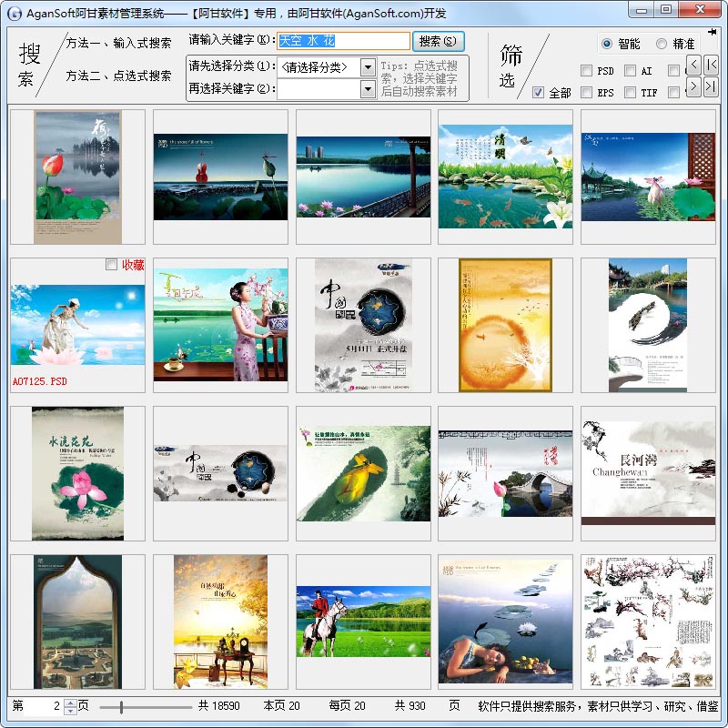The image size is (728, 728).
Task: Click the AganSoft logo in title bar
Action: [x=15, y=14]
